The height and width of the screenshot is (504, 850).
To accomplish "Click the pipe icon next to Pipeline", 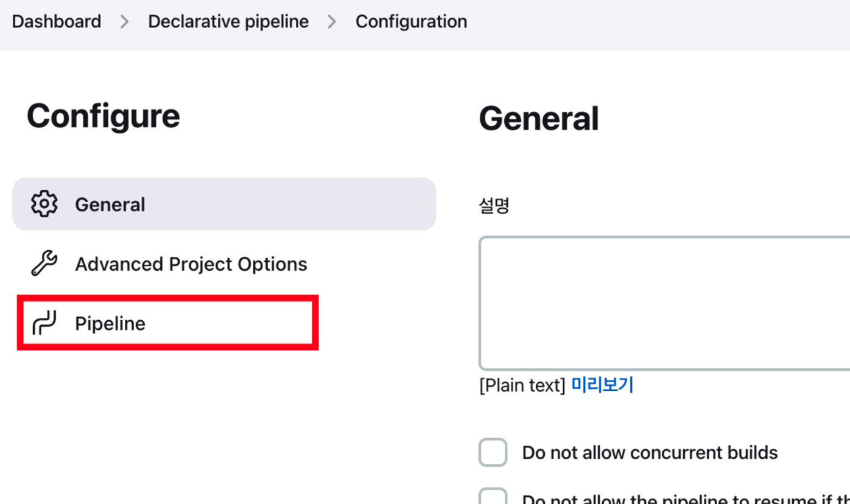I will [44, 323].
